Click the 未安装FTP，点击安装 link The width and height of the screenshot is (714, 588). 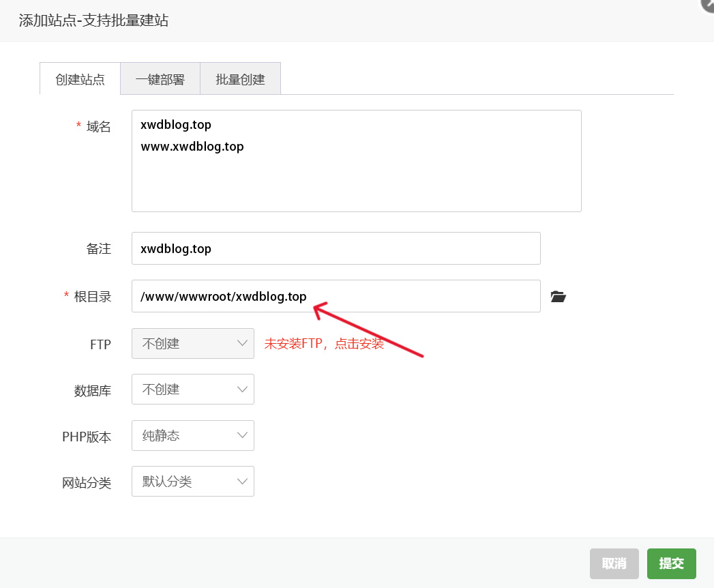click(324, 344)
